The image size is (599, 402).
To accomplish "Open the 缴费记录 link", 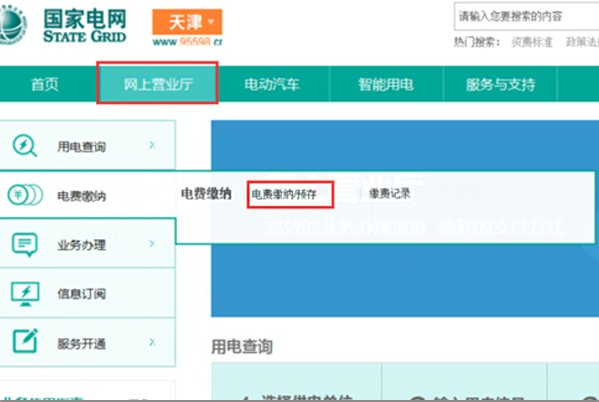I will click(390, 194).
